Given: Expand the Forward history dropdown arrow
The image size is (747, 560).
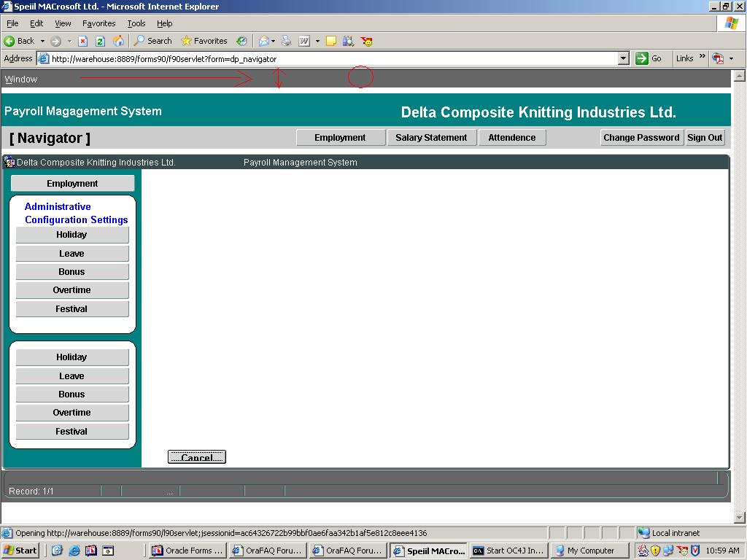Looking at the screenshot, I should click(69, 42).
